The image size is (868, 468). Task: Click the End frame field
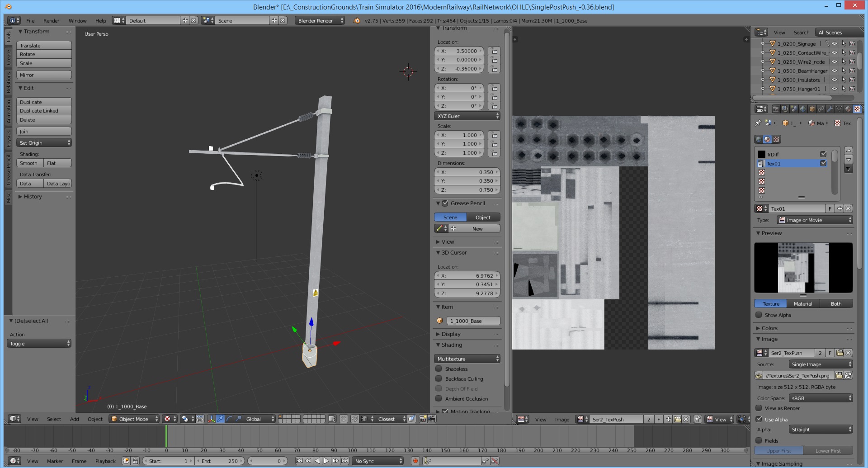point(220,461)
